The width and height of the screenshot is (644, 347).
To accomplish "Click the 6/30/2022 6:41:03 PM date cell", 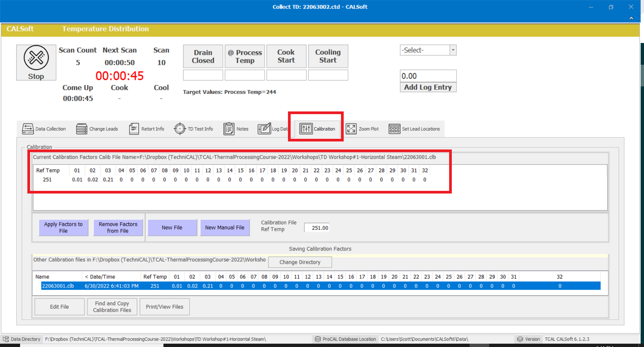I will pyautogui.click(x=111, y=286).
